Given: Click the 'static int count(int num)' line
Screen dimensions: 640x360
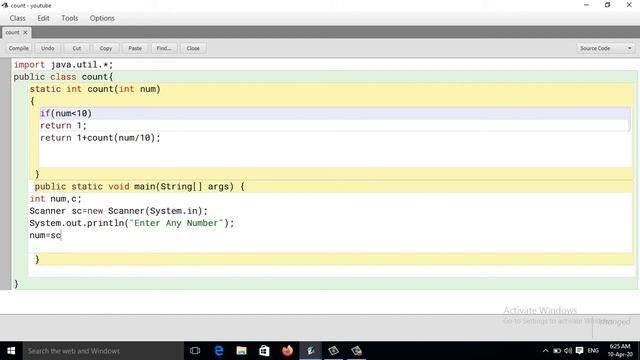Looking at the screenshot, I should (95, 89).
